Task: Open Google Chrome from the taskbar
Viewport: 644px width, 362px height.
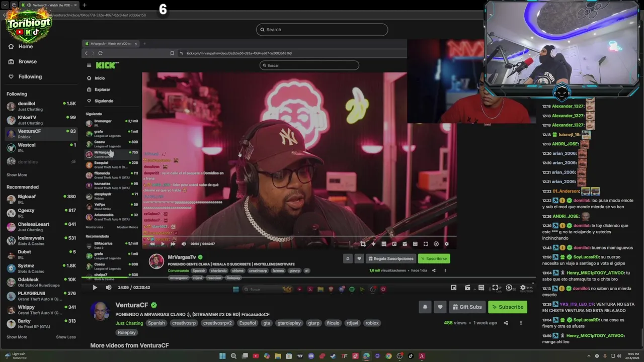Action: pyautogui.click(x=388, y=356)
